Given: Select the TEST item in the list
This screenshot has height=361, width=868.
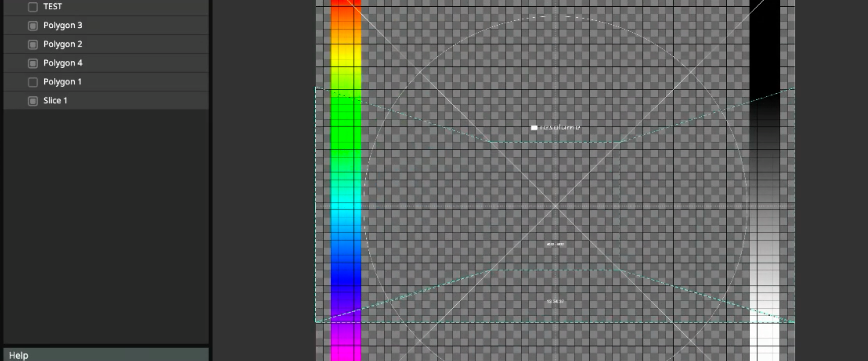Looking at the screenshot, I should 52,7.
